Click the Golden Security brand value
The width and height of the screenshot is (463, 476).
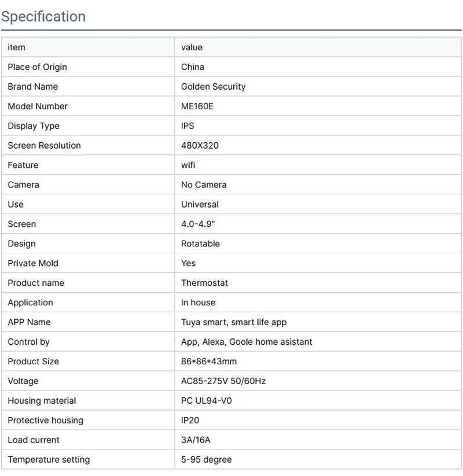tap(213, 87)
